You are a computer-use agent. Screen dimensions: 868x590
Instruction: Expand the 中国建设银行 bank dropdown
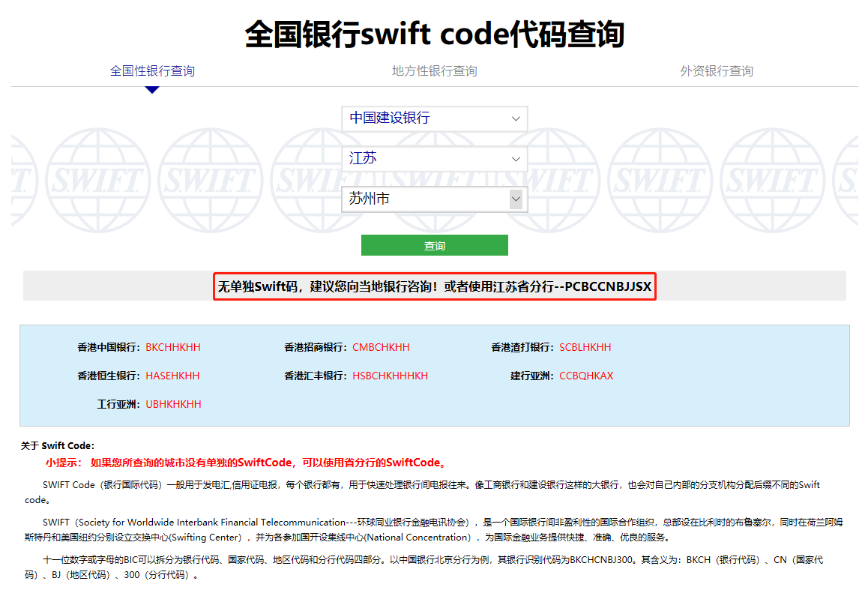[x=434, y=118]
